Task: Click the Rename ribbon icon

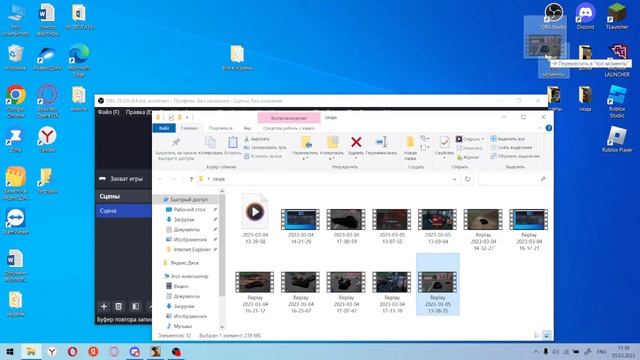Action: click(x=381, y=142)
